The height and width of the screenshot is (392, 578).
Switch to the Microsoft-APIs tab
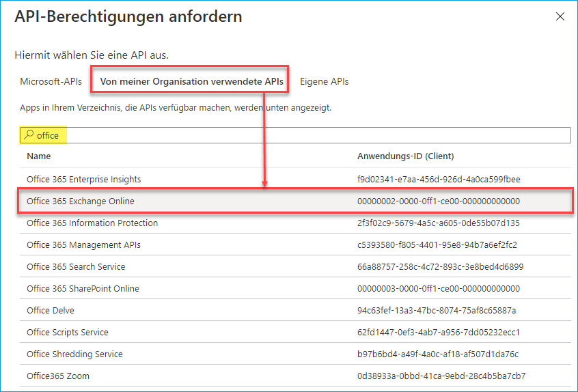coord(51,81)
